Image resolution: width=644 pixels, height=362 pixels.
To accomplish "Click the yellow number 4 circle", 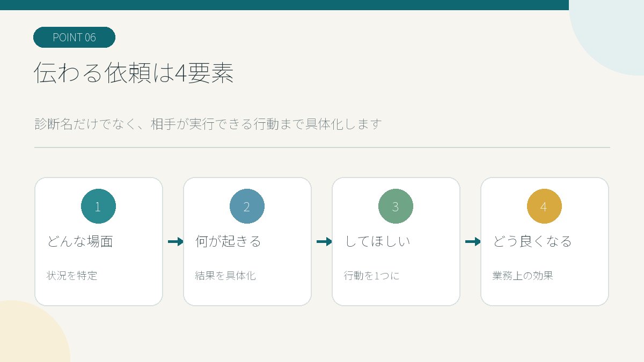I will [544, 206].
